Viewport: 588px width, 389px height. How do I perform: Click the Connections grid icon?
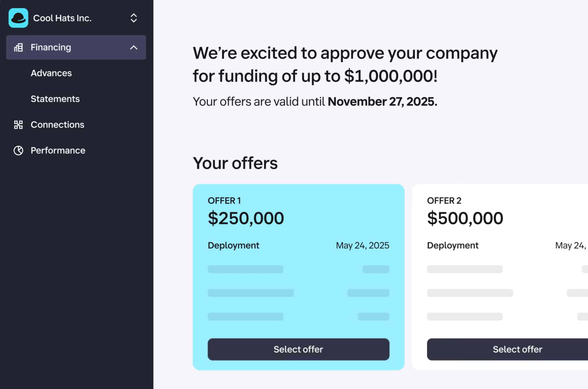tap(18, 125)
